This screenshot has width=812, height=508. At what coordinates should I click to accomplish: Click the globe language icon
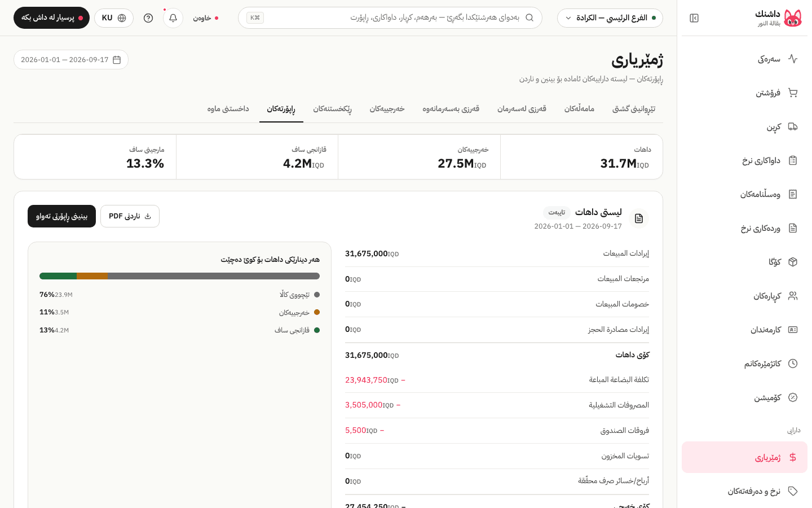pyautogui.click(x=122, y=18)
